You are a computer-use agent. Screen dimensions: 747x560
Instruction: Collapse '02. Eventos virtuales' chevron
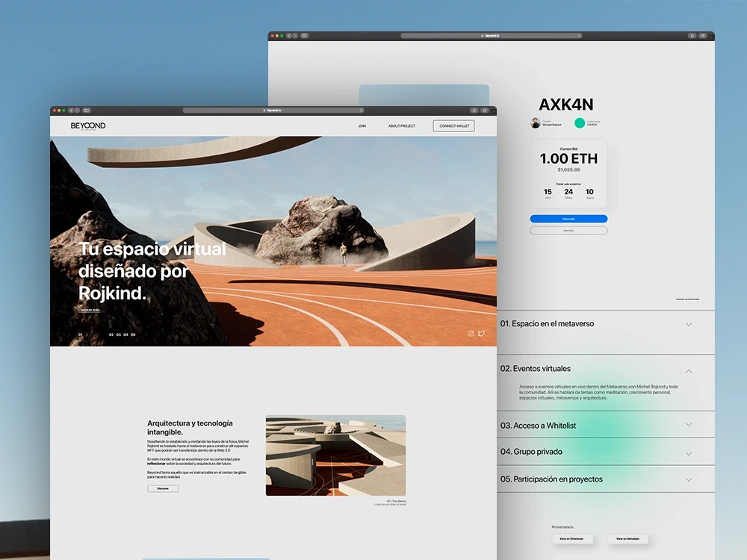(x=689, y=371)
